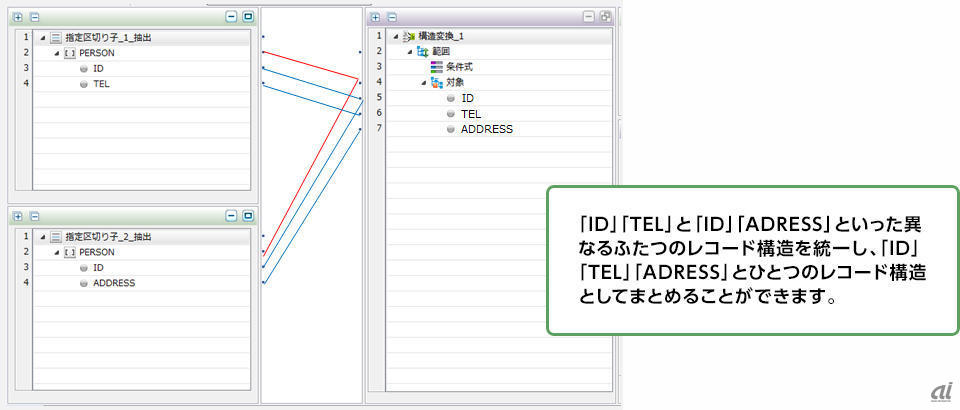
Task: Collapse PERSON node under 指定区切り子_1_抽出
Action: (x=57, y=54)
